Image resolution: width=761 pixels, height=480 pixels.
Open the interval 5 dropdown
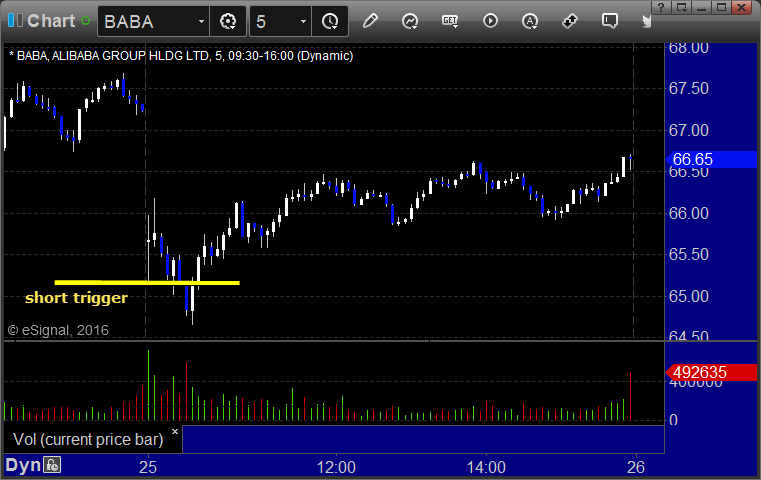(x=303, y=21)
